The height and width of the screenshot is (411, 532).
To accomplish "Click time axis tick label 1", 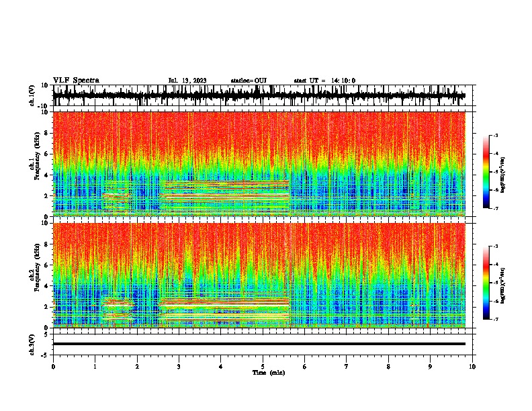I will point(95,367).
